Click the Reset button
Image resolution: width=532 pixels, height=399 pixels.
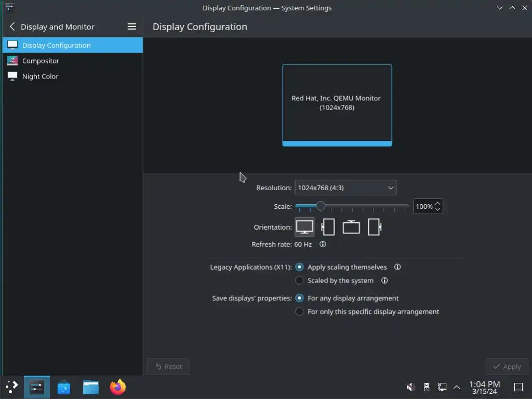[168, 366]
